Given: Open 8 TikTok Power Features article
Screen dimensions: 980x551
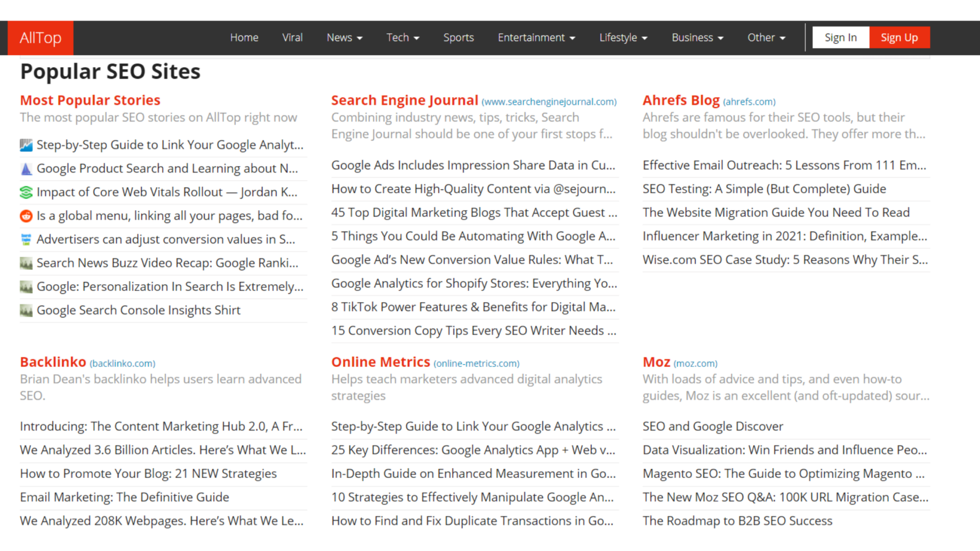Looking at the screenshot, I should [473, 307].
